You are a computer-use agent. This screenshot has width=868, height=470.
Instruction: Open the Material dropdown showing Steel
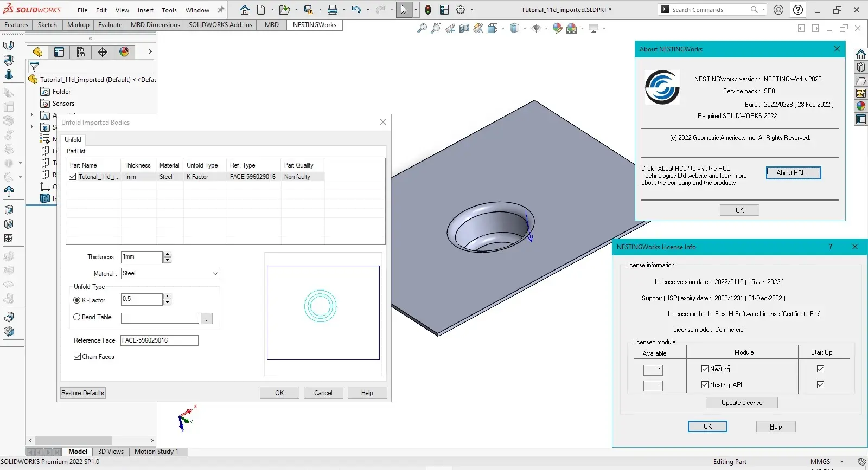coord(170,274)
